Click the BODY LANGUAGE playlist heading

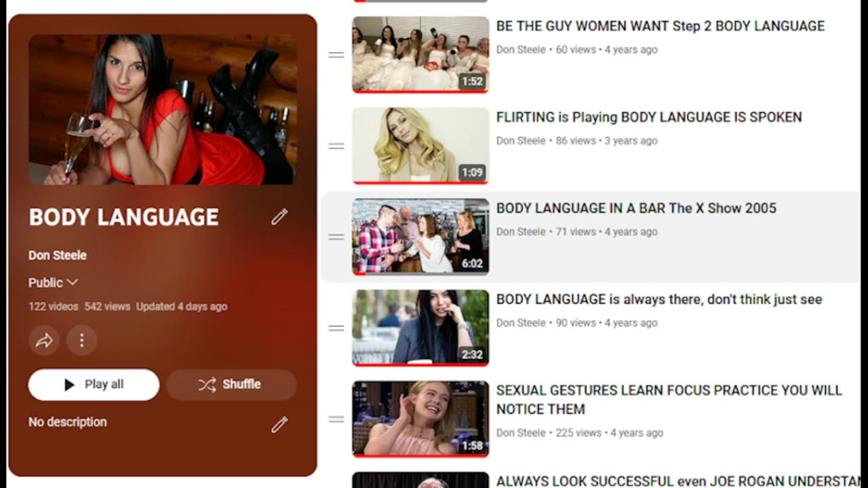(x=123, y=217)
